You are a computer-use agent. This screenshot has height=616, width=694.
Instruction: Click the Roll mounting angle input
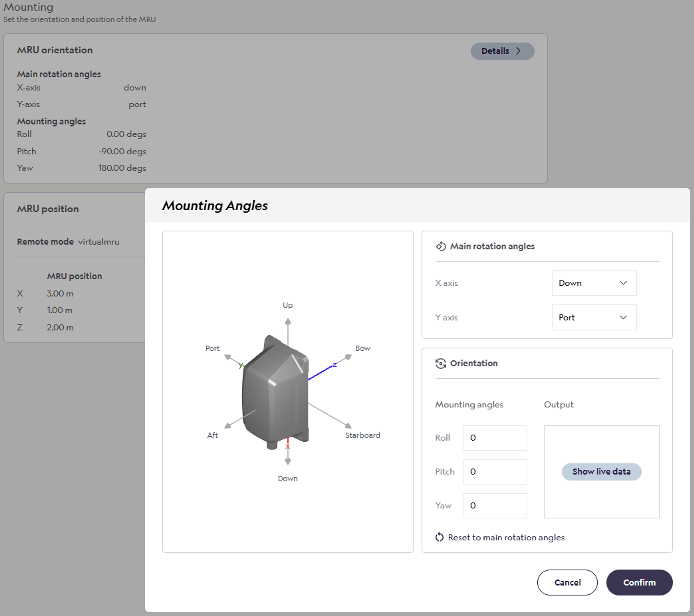tap(495, 438)
